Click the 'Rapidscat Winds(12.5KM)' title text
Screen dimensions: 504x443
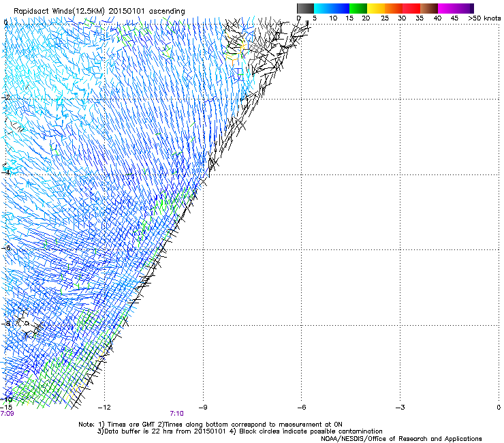59,12
